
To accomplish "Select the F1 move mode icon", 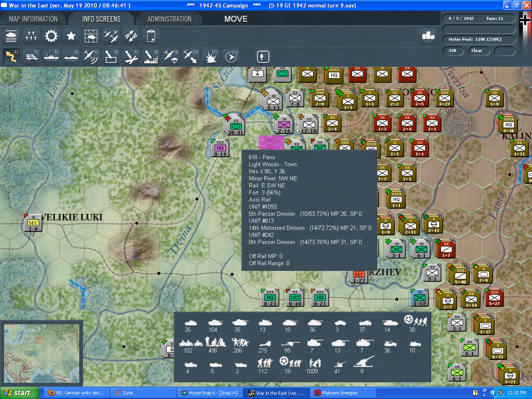I will pos(11,57).
